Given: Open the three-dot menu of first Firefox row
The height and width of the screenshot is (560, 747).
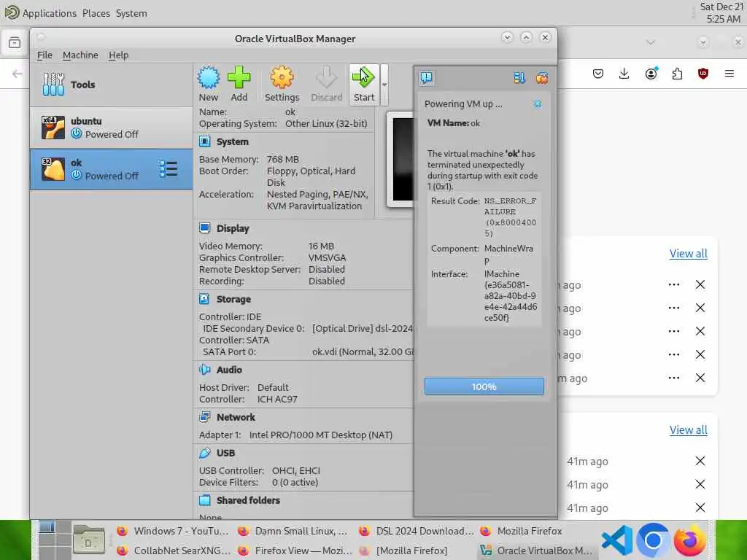Looking at the screenshot, I should [x=673, y=285].
